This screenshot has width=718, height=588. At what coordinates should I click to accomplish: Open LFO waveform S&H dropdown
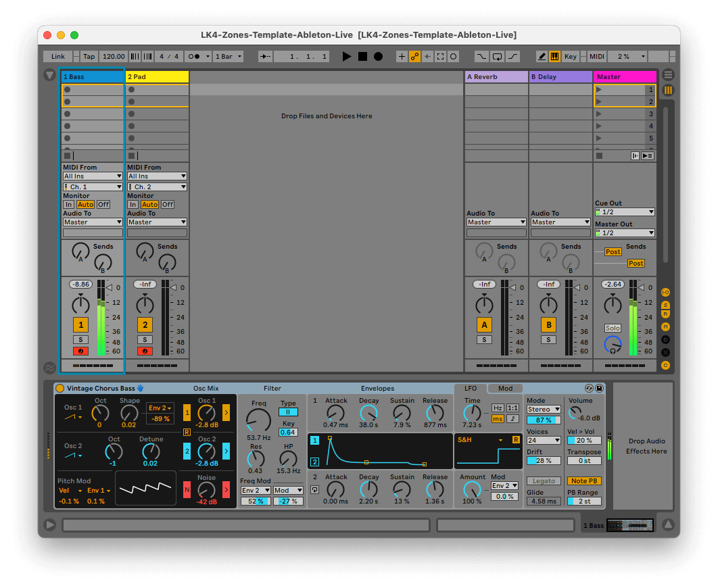coord(481,440)
